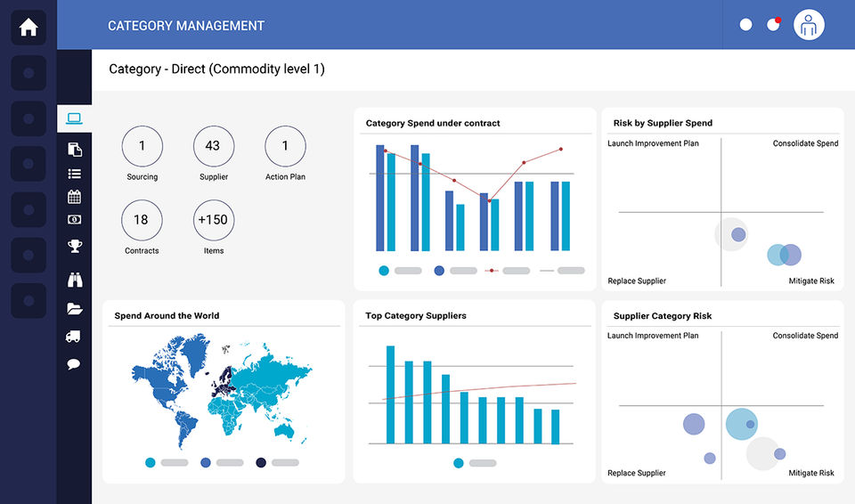Open the trophy icon
The image size is (855, 504).
75,246
